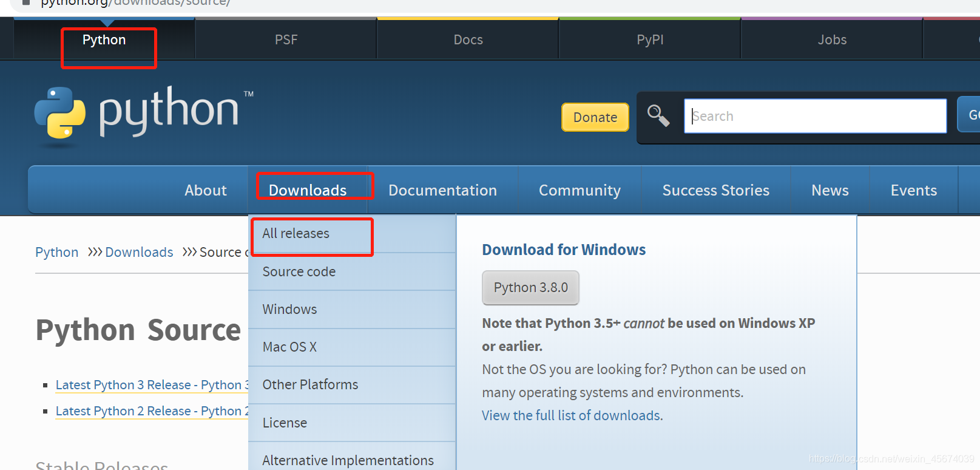Open the Downloads navigation menu
Image resolution: width=980 pixels, height=470 pixels.
308,190
